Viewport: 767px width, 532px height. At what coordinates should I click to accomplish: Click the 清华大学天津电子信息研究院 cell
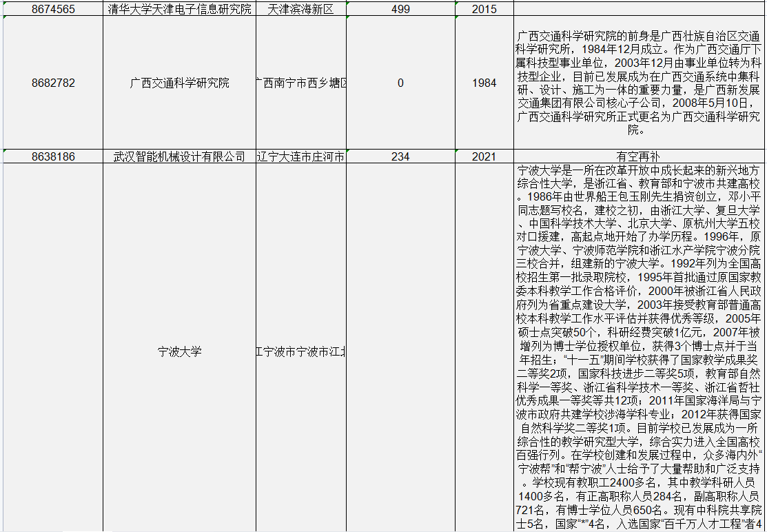coord(179,9)
